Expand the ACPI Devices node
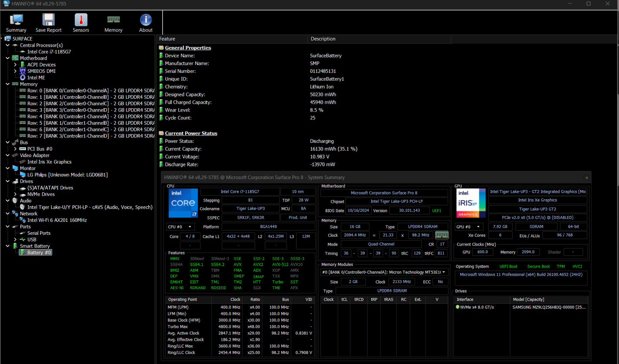This screenshot has width=619, height=364. tap(15, 65)
